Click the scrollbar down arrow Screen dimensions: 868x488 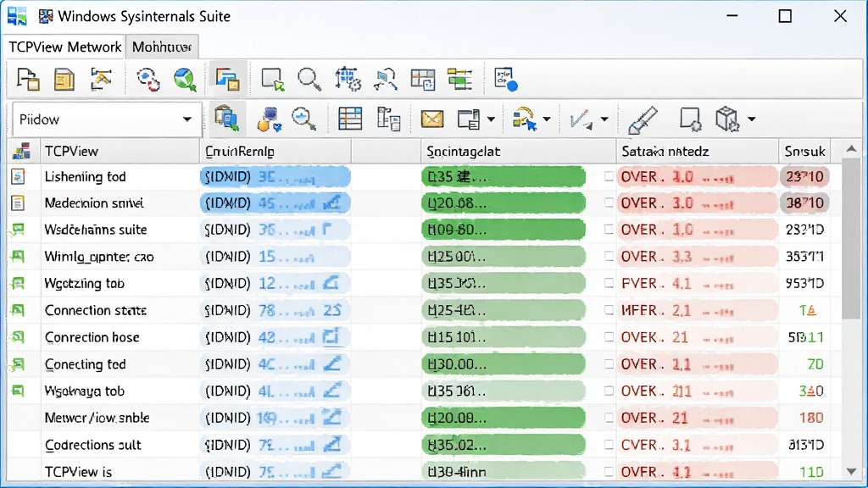(x=851, y=471)
